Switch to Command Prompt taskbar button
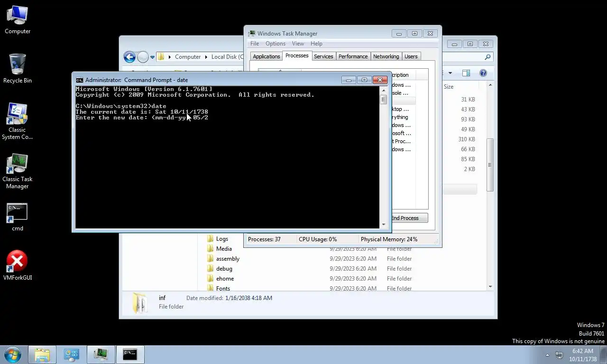This screenshot has width=607, height=364. 130,354
